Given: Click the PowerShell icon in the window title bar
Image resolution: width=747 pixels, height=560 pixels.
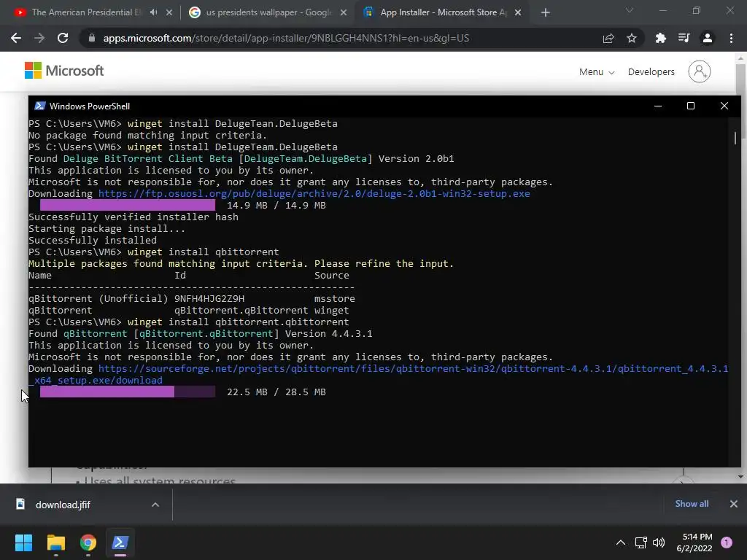Looking at the screenshot, I should pyautogui.click(x=41, y=106).
